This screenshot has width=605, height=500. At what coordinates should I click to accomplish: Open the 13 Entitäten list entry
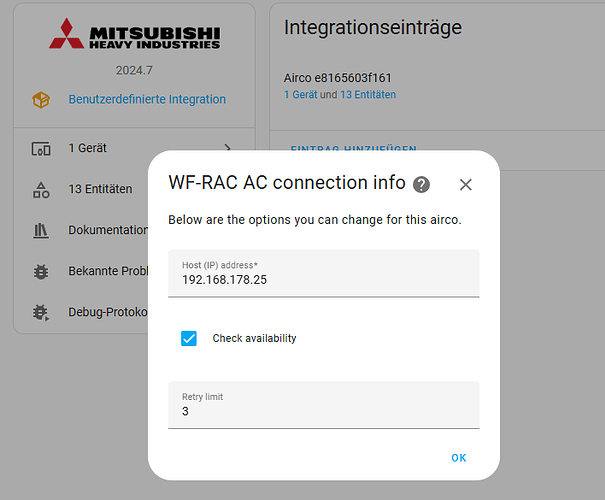click(100, 189)
